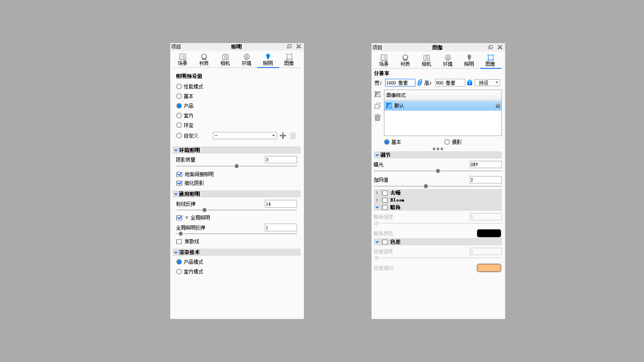This screenshot has width=644, height=362.
Task: Click the width input showing 1600 像素
Action: [x=400, y=82]
